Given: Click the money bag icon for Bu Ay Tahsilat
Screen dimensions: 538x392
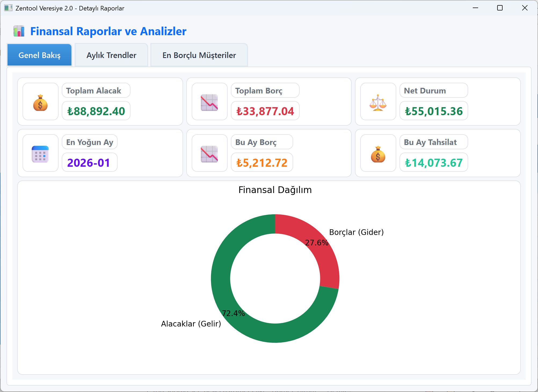Looking at the screenshot, I should click(378, 154).
